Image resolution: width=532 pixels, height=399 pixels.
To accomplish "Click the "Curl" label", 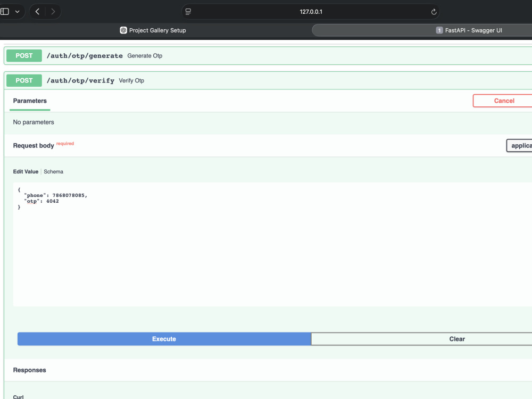I will coord(18,397).
